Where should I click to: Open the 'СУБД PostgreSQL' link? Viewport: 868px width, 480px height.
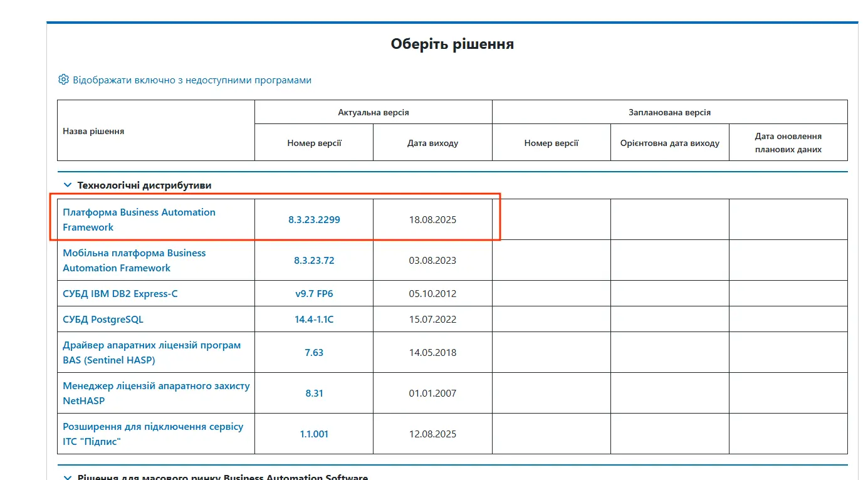pyautogui.click(x=103, y=319)
